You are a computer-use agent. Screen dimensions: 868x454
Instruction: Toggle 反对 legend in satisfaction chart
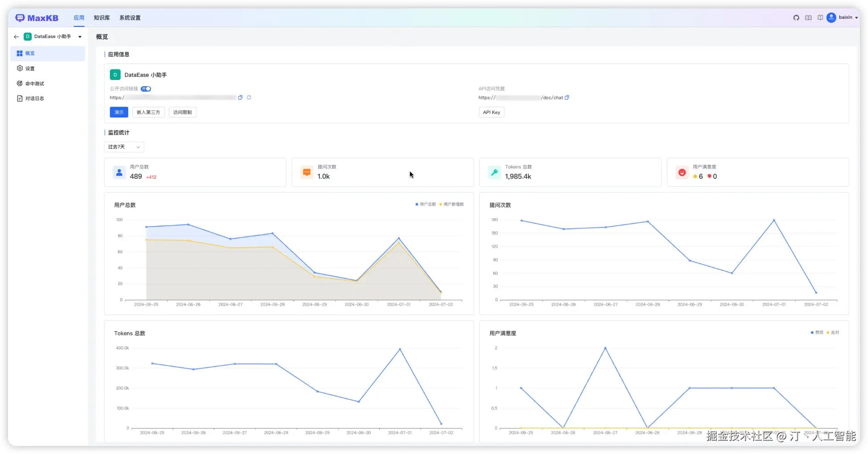point(833,332)
